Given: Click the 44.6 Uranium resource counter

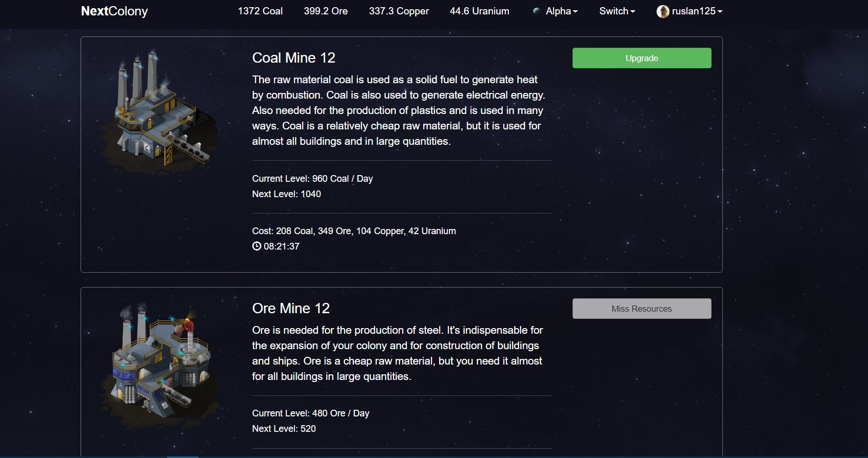Looking at the screenshot, I should point(479,11).
